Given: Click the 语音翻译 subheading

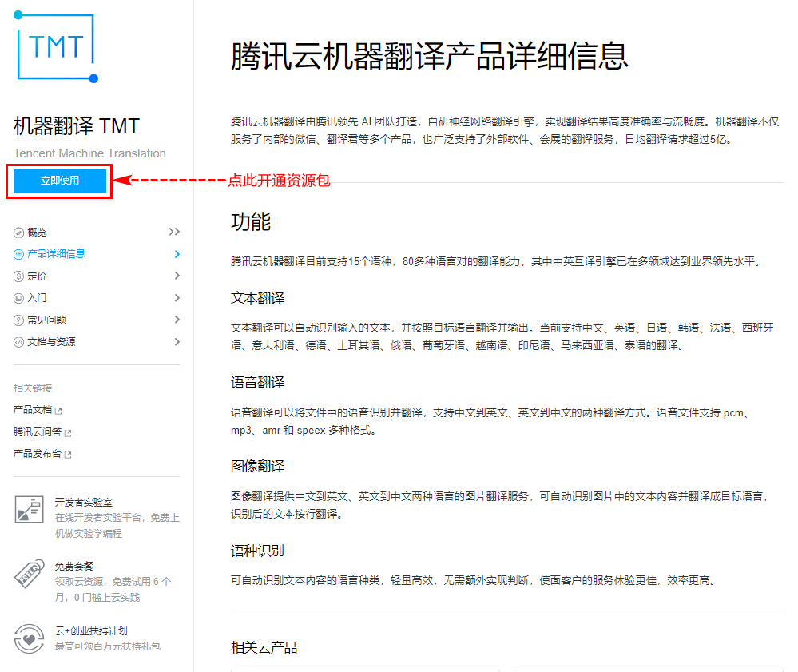Looking at the screenshot, I should [257, 382].
